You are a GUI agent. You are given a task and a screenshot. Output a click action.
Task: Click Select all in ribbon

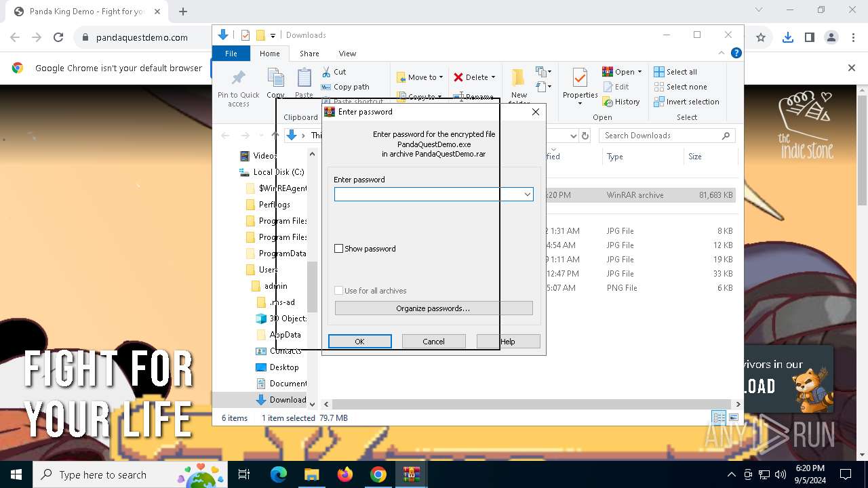675,72
